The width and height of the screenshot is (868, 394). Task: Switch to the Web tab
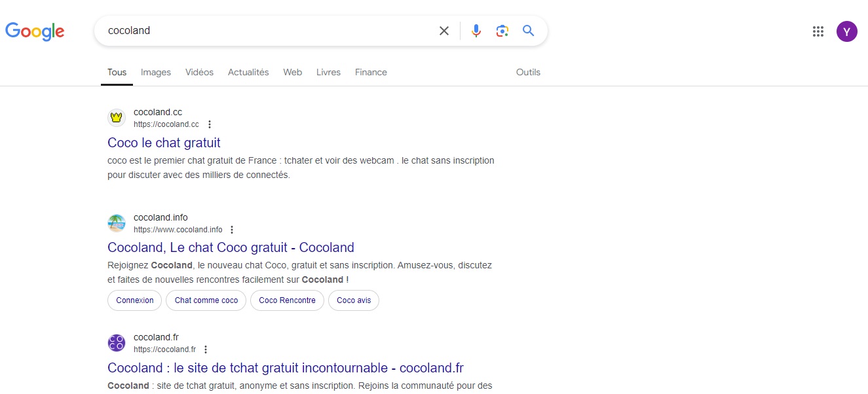292,72
